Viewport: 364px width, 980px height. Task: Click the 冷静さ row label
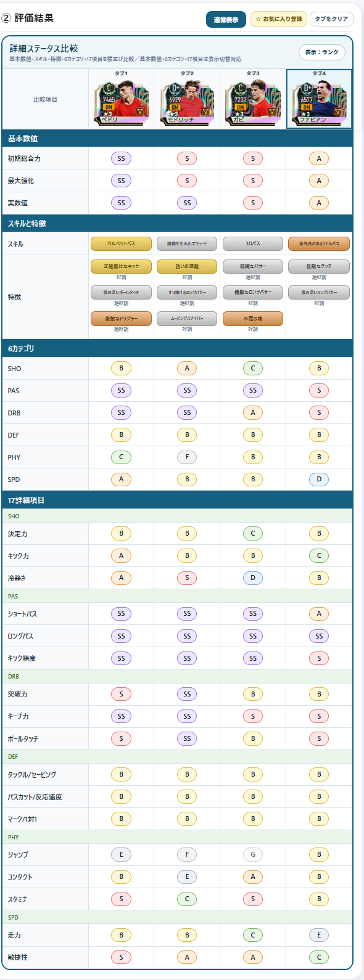coord(17,578)
